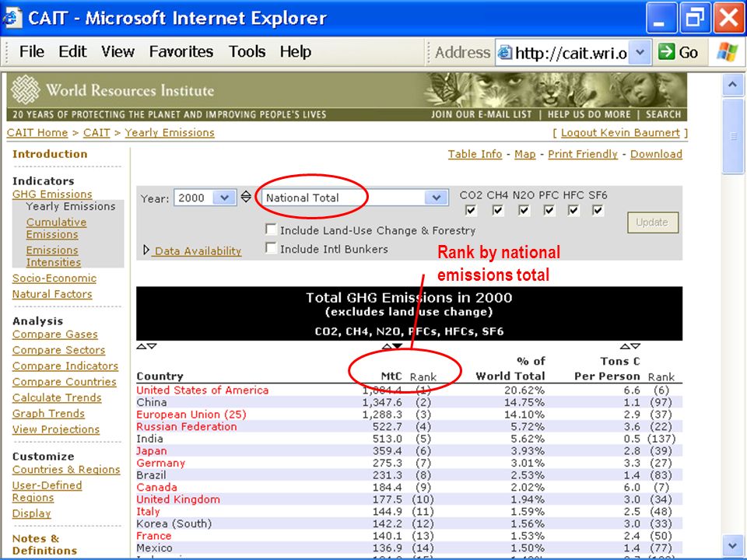This screenshot has height=560, width=747.
Task: Click the swap arrows icon next to the year
Action: click(x=246, y=197)
